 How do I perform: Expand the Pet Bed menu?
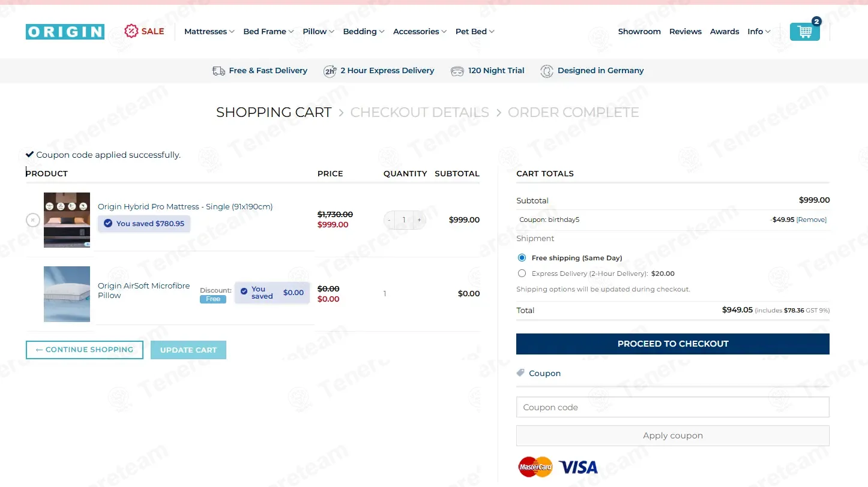[x=475, y=32]
